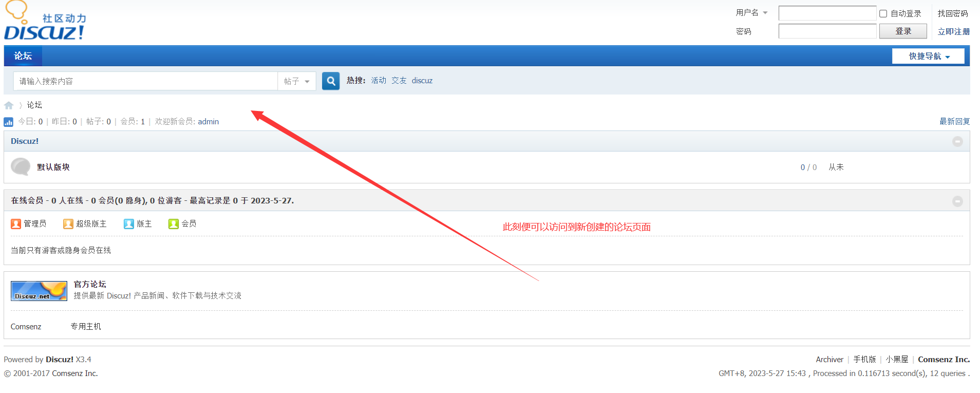Screen dimensions: 980x393
Task: Toggle the 自动登录 checkbox
Action: click(x=883, y=14)
